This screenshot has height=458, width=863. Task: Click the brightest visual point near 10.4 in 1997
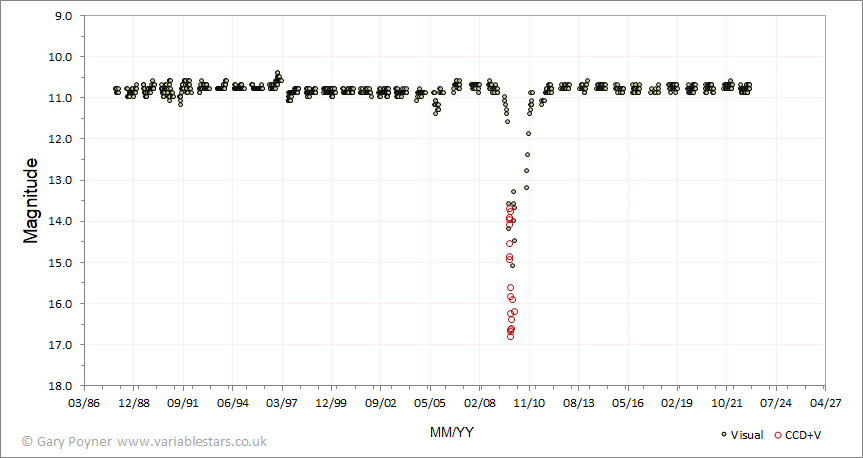[x=277, y=73]
